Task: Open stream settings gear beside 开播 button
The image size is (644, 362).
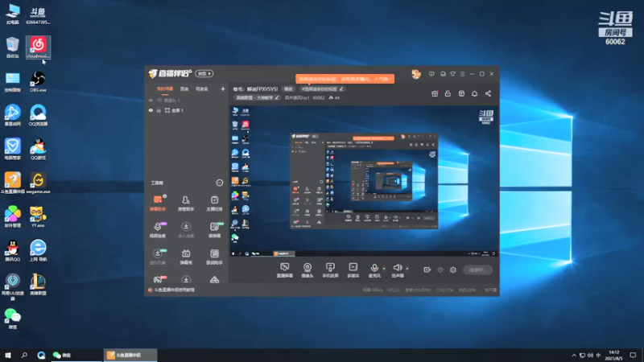Action: [x=453, y=270]
